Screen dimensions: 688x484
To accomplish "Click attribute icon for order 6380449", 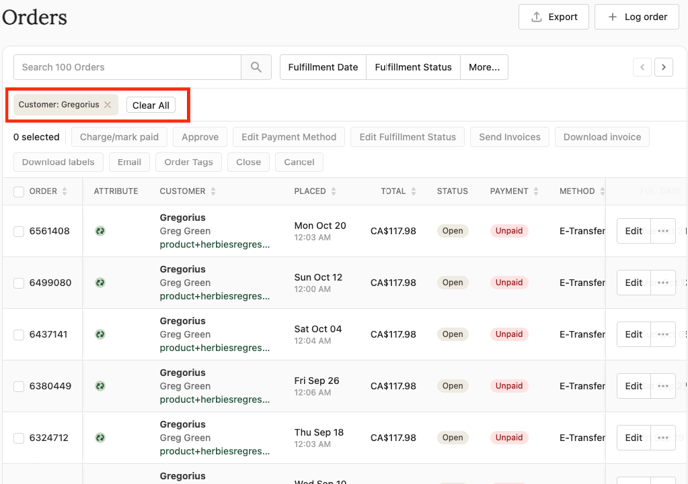I will point(100,386).
